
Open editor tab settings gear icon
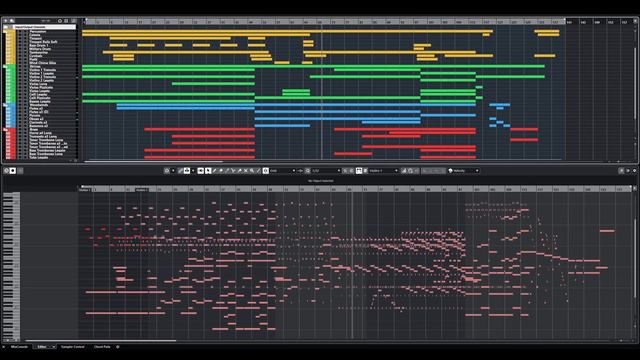(x=118, y=347)
